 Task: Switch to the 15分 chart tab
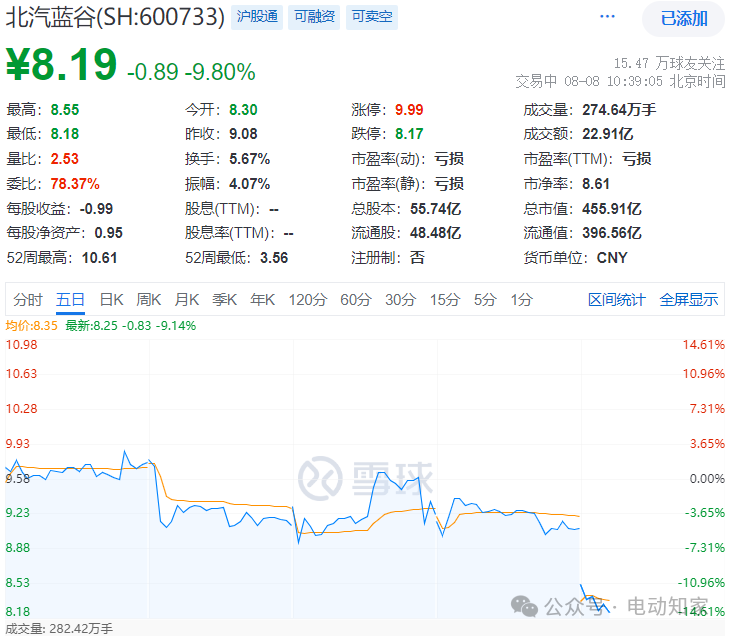coord(445,300)
